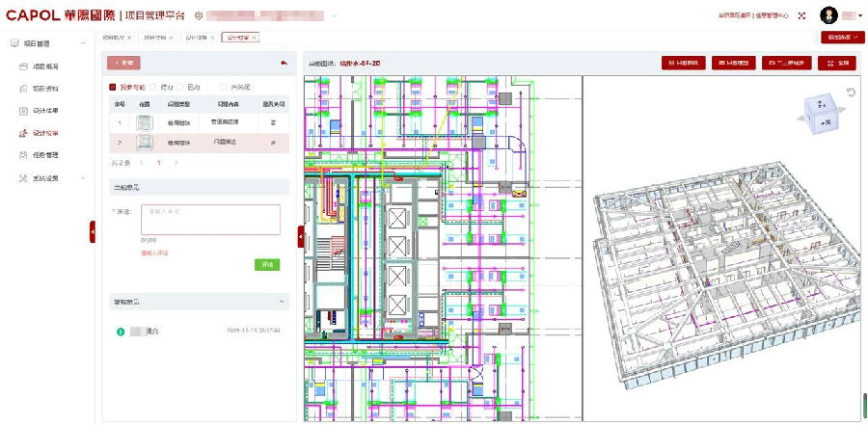Viewport: 868px width, 425px height.
Task: Click the user avatar picture
Action: (x=828, y=15)
